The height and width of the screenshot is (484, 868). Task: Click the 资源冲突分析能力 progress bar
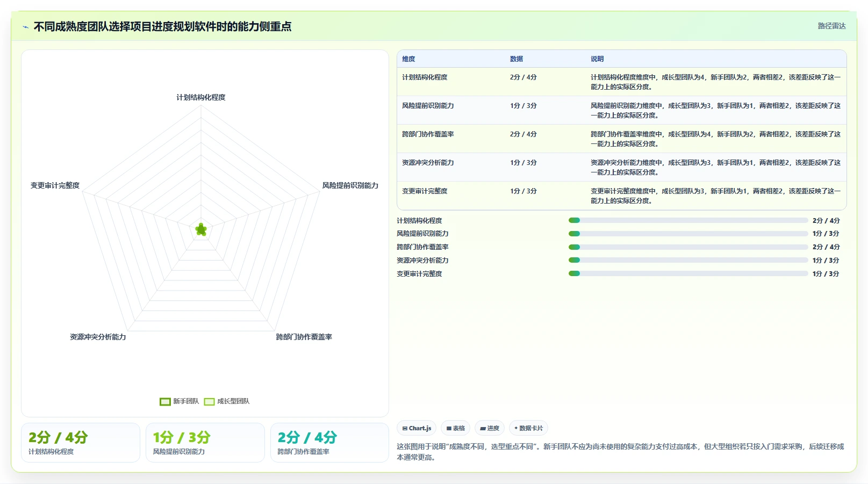coord(688,260)
